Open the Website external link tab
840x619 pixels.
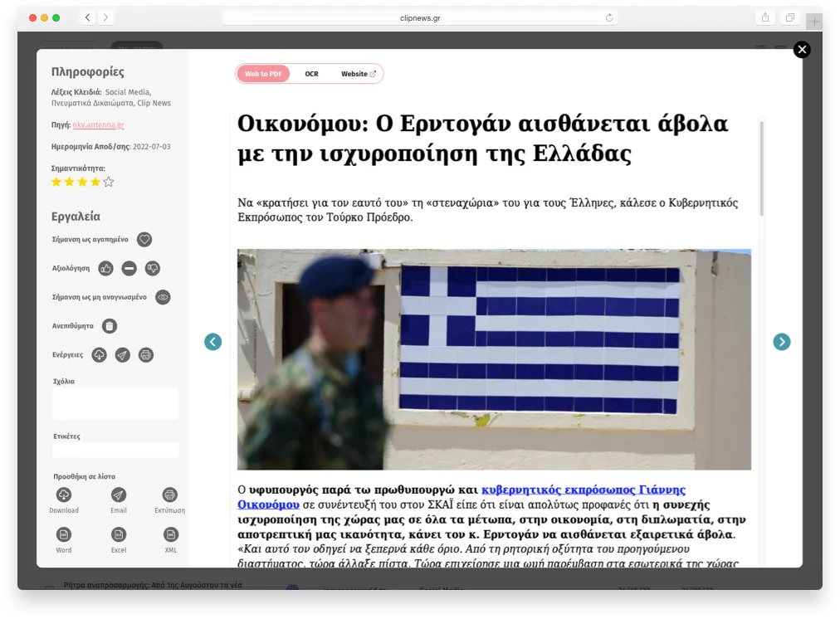[x=359, y=74]
